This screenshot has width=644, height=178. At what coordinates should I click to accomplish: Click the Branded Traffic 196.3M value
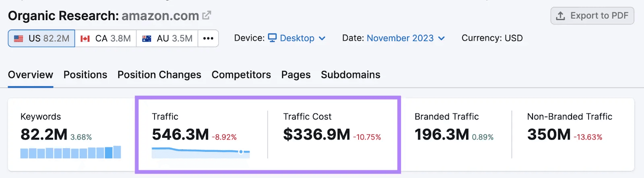point(442,135)
